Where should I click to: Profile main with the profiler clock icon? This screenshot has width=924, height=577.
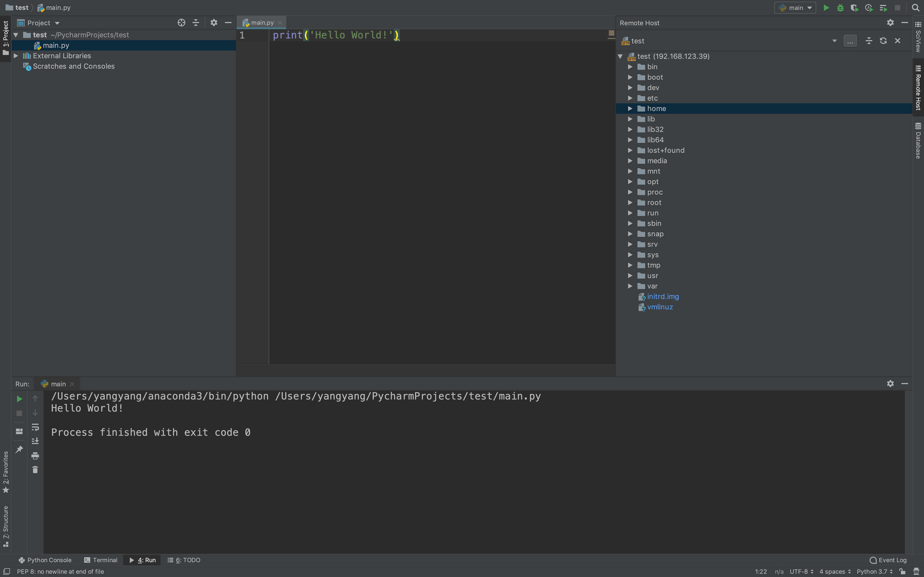pos(869,7)
